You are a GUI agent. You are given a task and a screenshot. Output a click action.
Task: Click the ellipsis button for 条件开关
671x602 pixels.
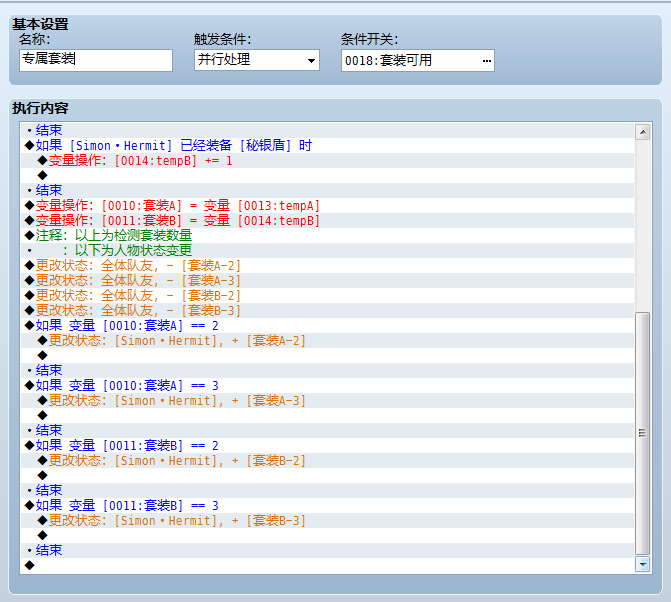(x=487, y=61)
